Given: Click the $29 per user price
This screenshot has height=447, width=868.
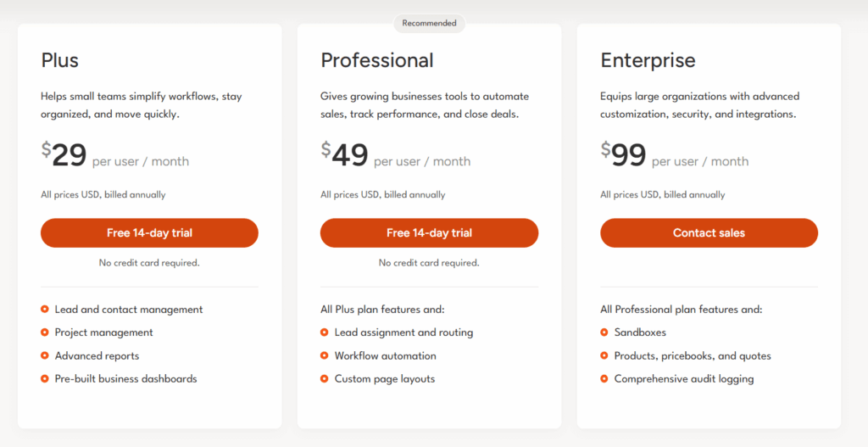Looking at the screenshot, I should (x=70, y=156).
